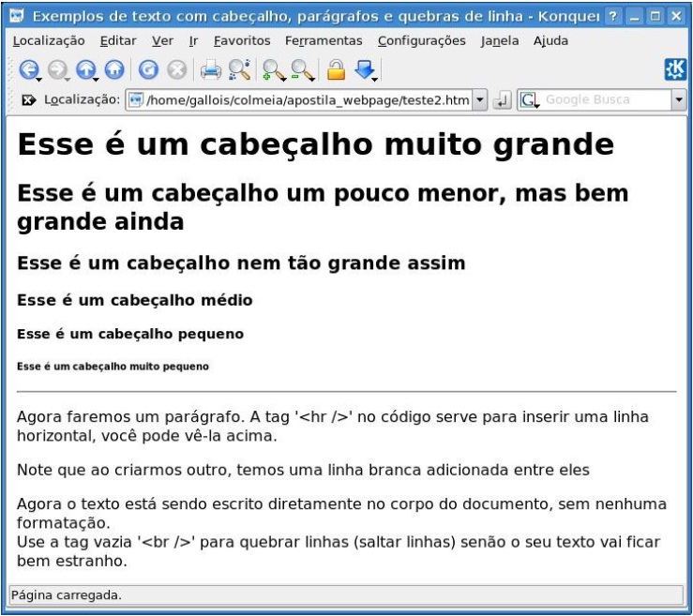Image resolution: width=693 pixels, height=616 pixels.
Task: Open the Google search bar dropdown arrow
Action: pos(679,99)
